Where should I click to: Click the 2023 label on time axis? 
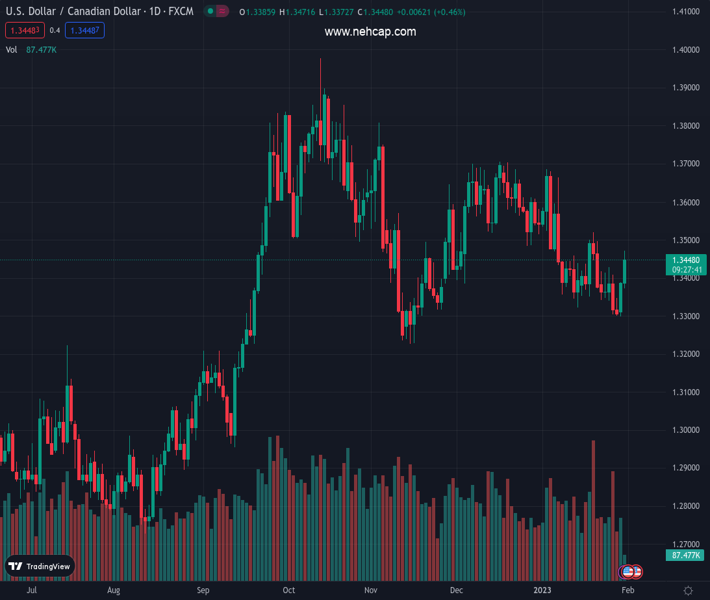(x=542, y=591)
